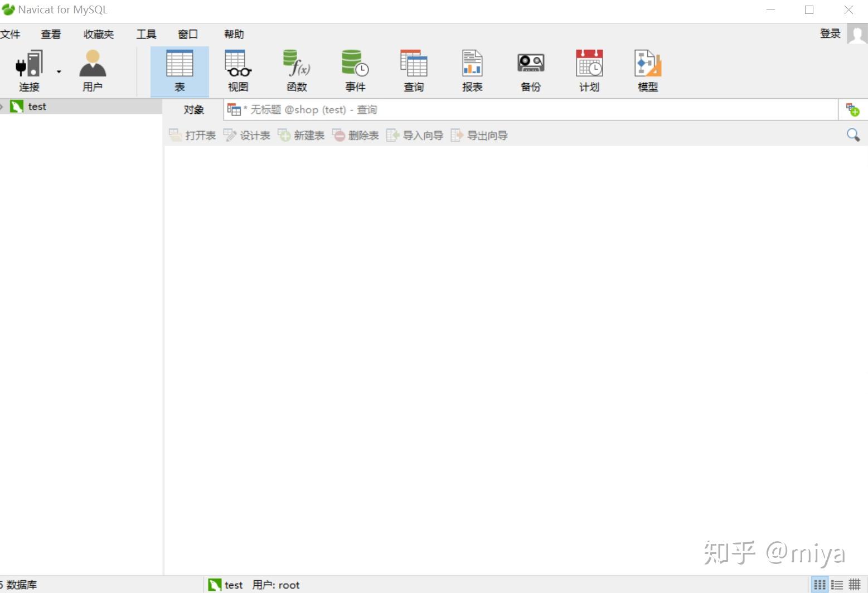Switch to ER diagram view icon

(x=855, y=585)
